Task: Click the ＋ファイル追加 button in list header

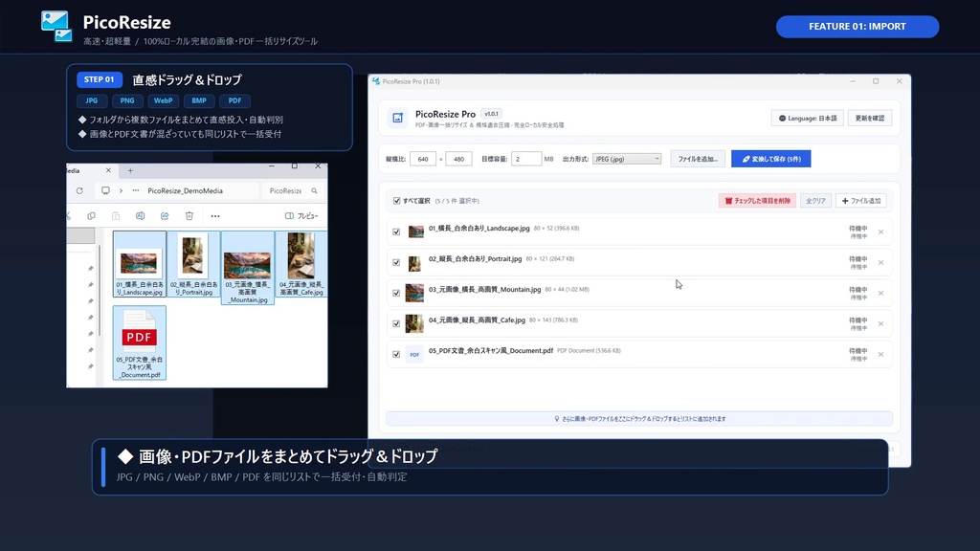Action: (x=860, y=201)
